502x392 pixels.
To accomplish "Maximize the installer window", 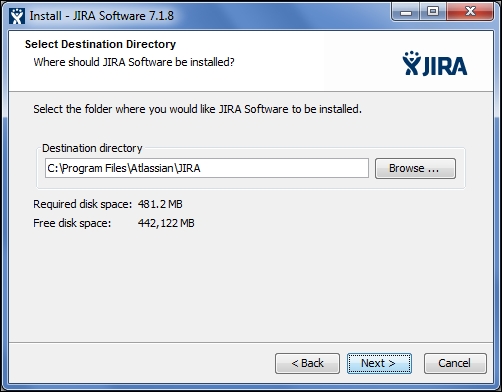I will (x=433, y=12).
